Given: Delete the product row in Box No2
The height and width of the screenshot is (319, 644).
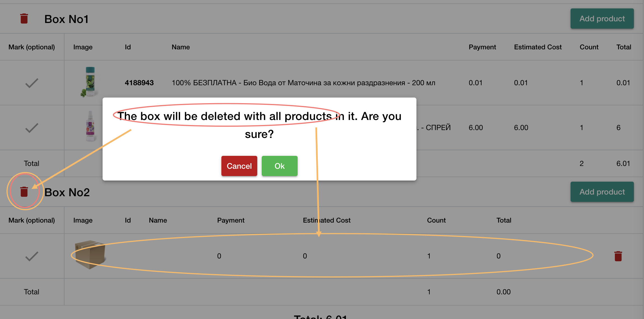Looking at the screenshot, I should click(x=618, y=256).
